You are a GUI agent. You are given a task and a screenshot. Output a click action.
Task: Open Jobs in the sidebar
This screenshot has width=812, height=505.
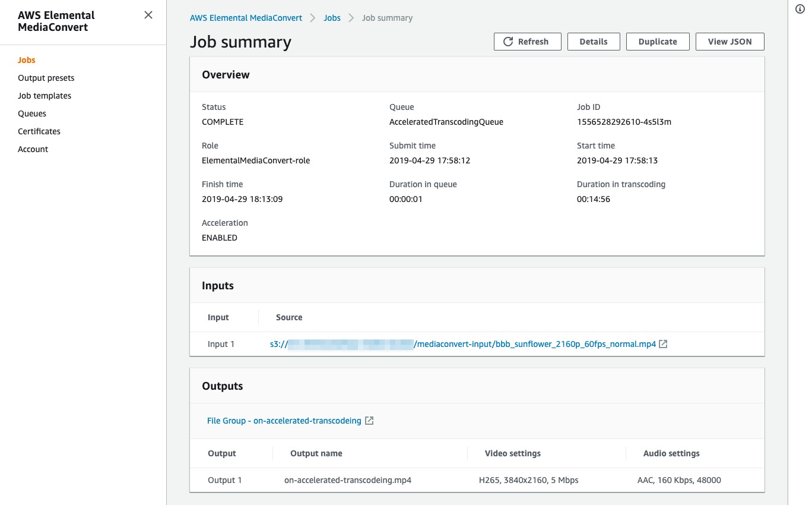27,60
